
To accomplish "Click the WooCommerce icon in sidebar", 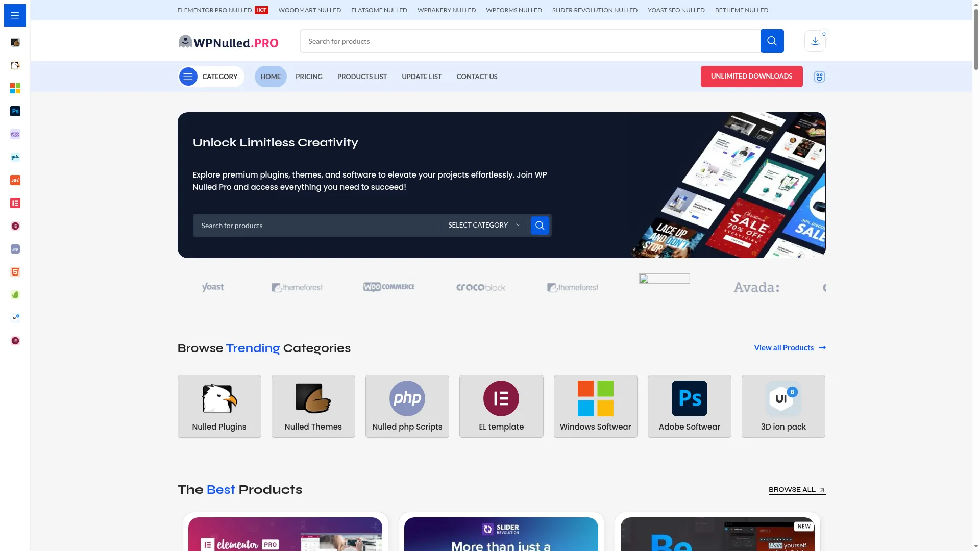I will [x=15, y=134].
